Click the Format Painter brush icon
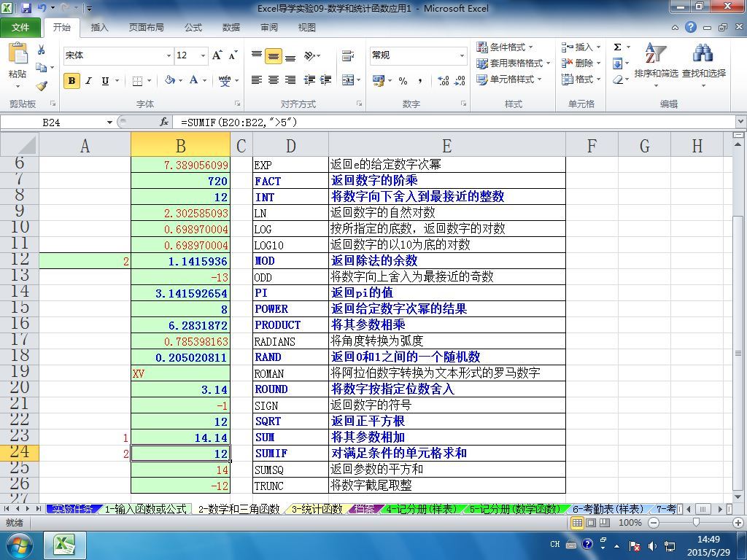The image size is (747, 560). [x=42, y=86]
